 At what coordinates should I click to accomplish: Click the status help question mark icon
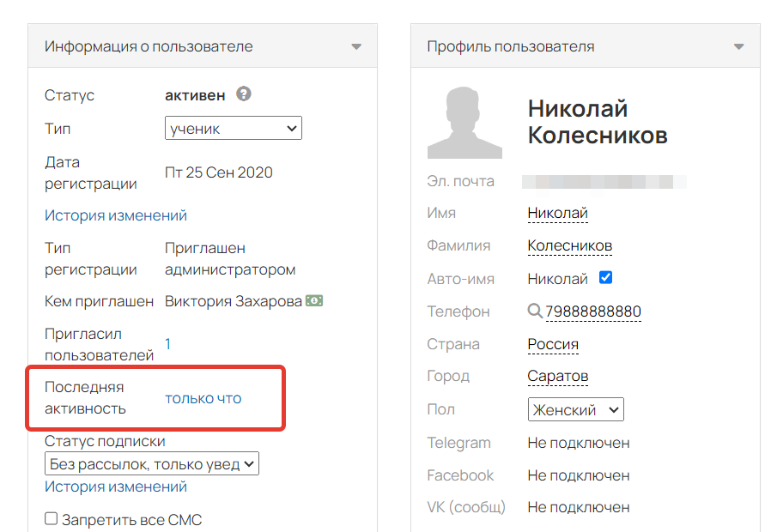243,94
